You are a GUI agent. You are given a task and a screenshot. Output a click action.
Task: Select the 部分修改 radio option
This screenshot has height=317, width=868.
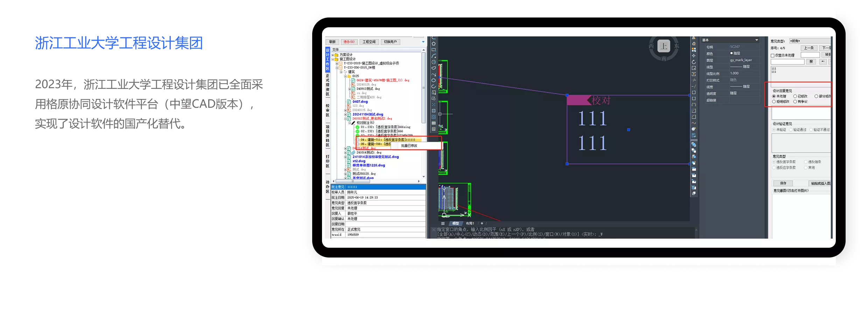coord(816,96)
